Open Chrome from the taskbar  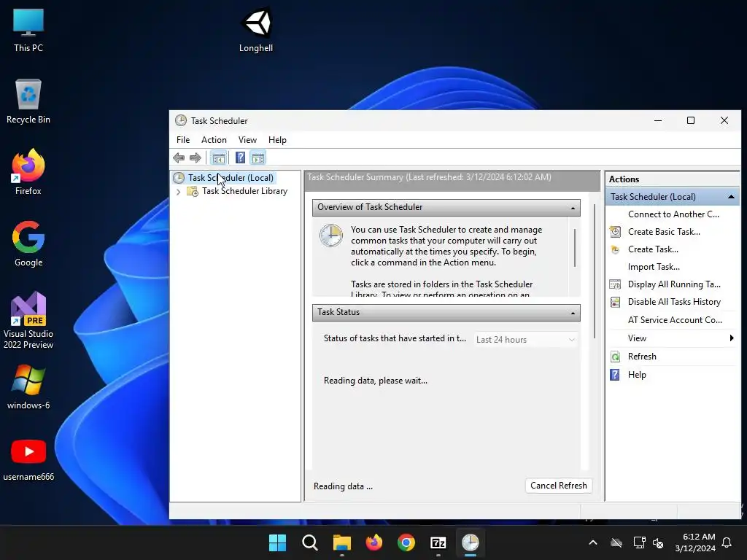tap(406, 542)
